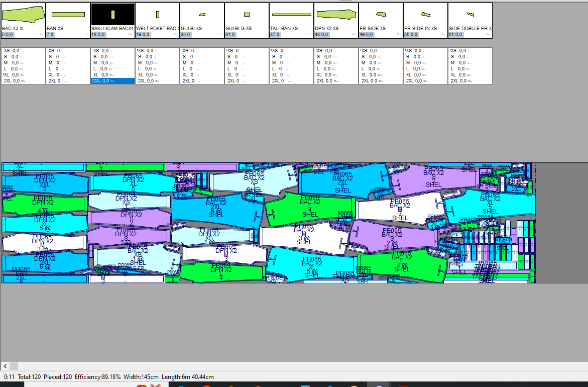Select the GULBI XS piece icon

tap(202, 15)
